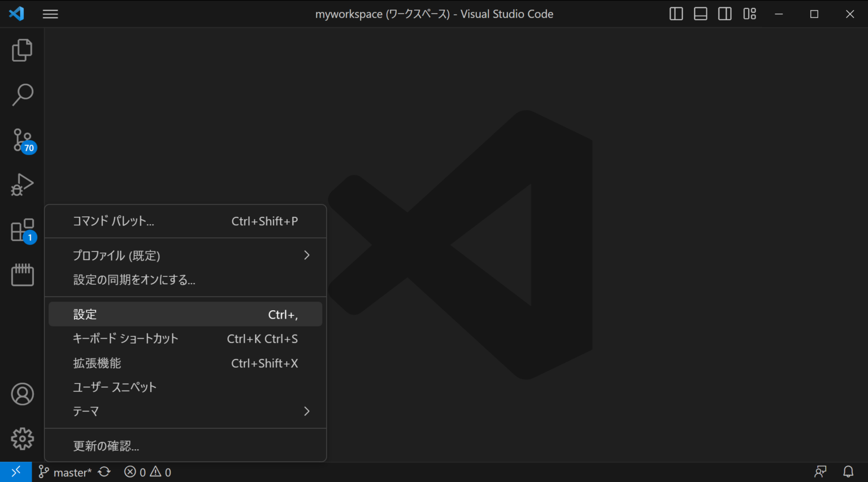868x482 pixels.
Task: Open the hamburger menu in the title bar
Action: (50, 14)
